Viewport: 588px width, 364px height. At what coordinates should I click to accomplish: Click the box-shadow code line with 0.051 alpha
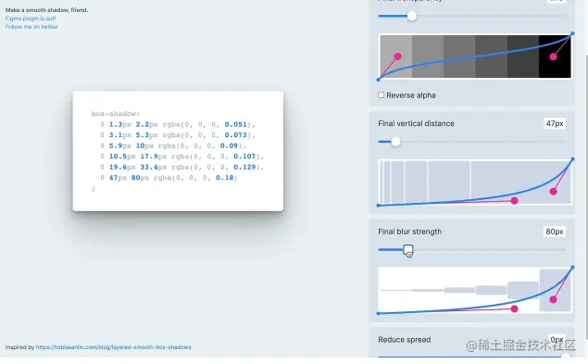178,124
